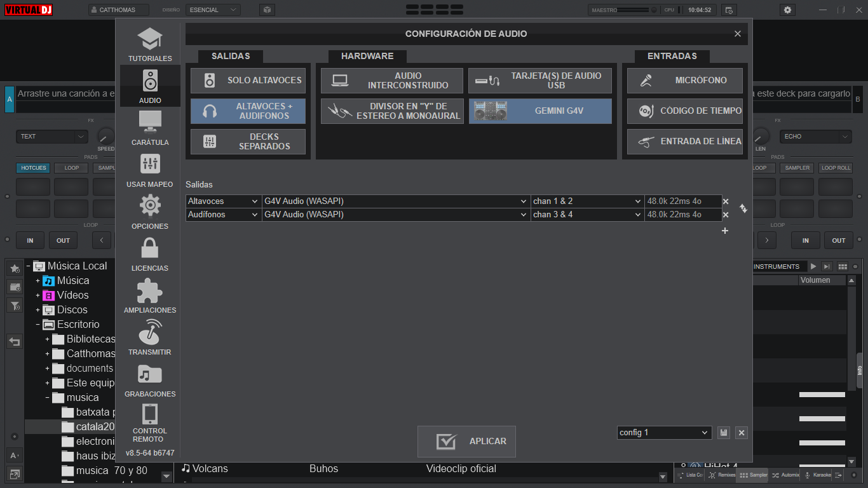
Task: Open device dropdown for Audífonos row
Action: click(397, 215)
